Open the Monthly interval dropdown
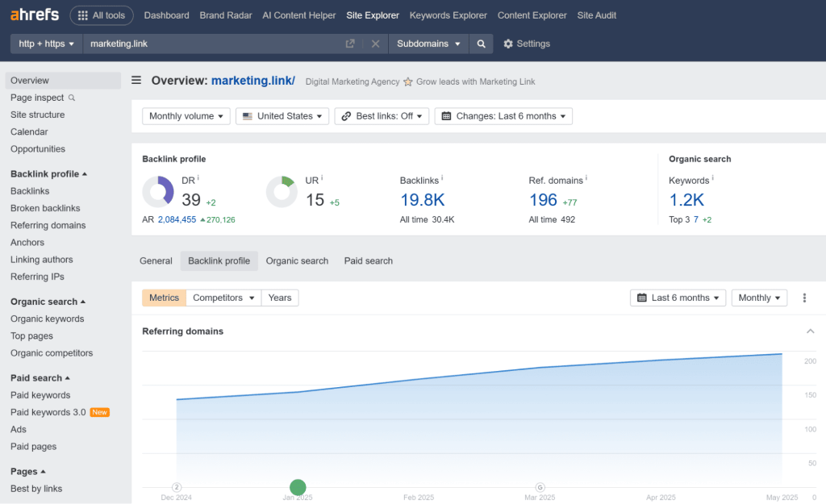 click(x=759, y=298)
